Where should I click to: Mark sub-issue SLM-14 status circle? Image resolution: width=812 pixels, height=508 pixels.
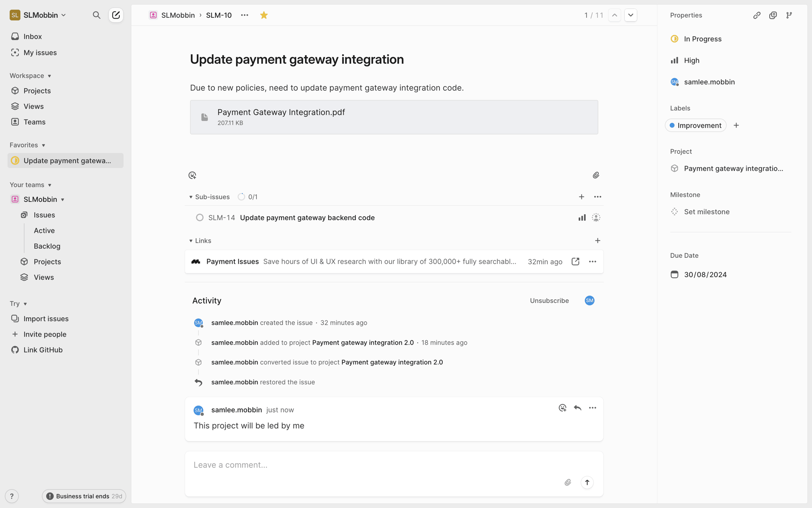pyautogui.click(x=200, y=218)
